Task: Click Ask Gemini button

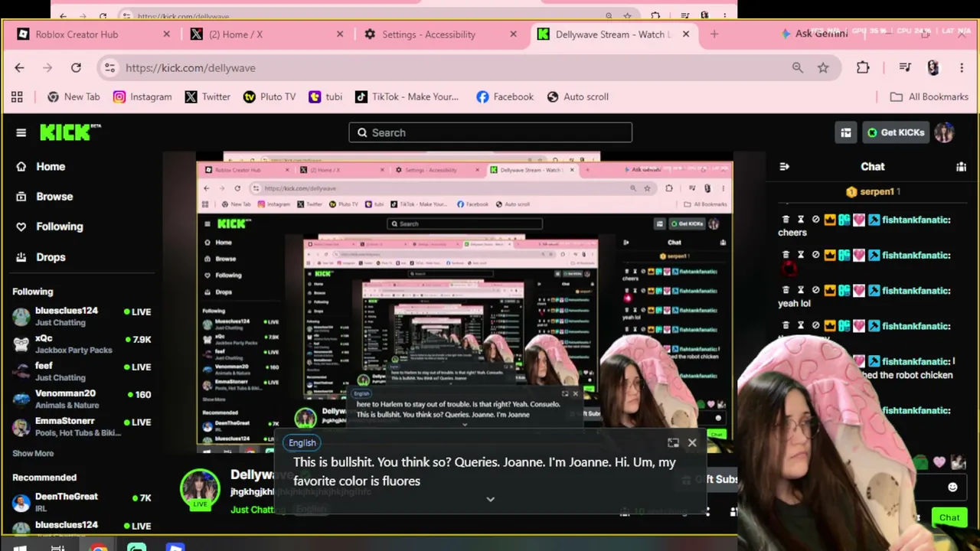Action: 814,34
